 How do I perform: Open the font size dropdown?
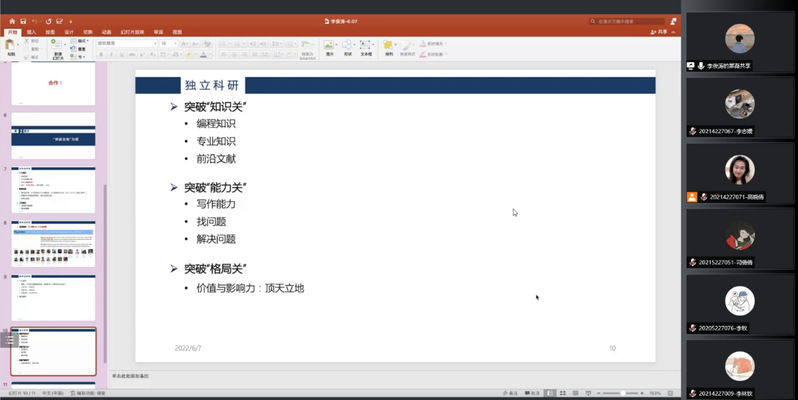[169, 43]
